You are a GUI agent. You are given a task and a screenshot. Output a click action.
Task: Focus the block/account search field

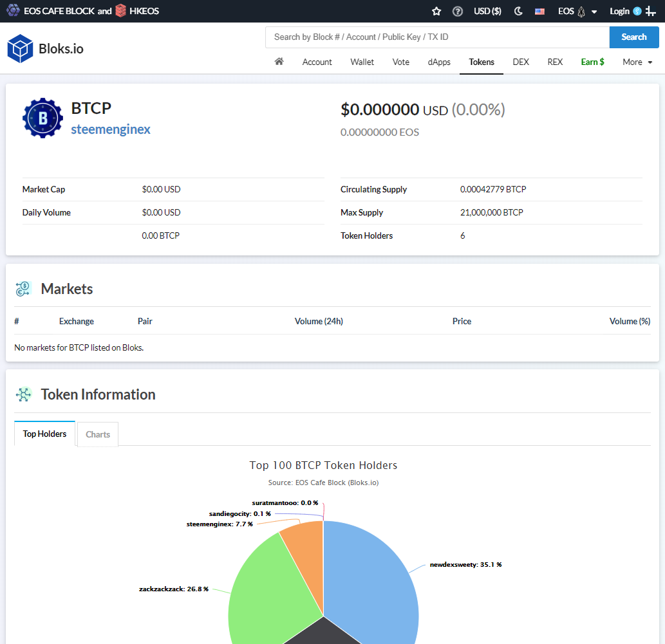click(x=437, y=37)
